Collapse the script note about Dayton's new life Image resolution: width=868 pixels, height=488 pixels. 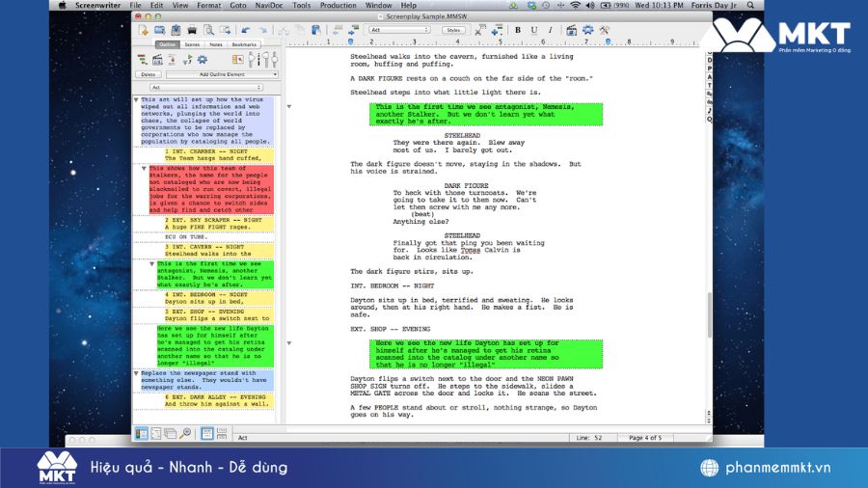[289, 343]
